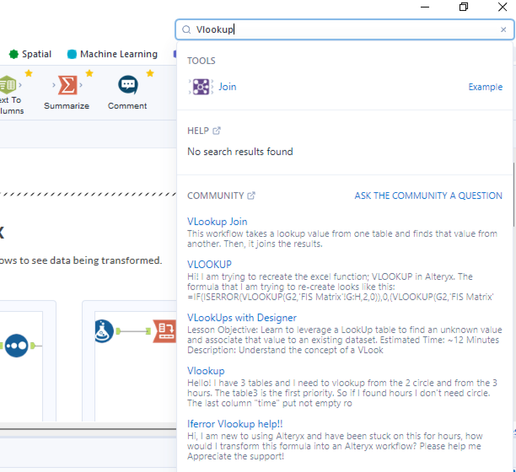Toggle favorite star on Text To Columns
The image size is (516, 472).
coord(29,73)
